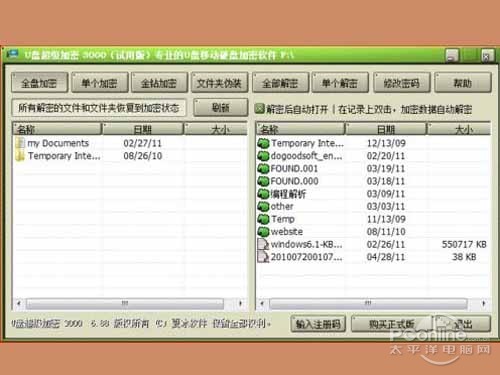Click the 刷新 refresh button
Viewport: 500px width, 375px height.
(x=221, y=108)
